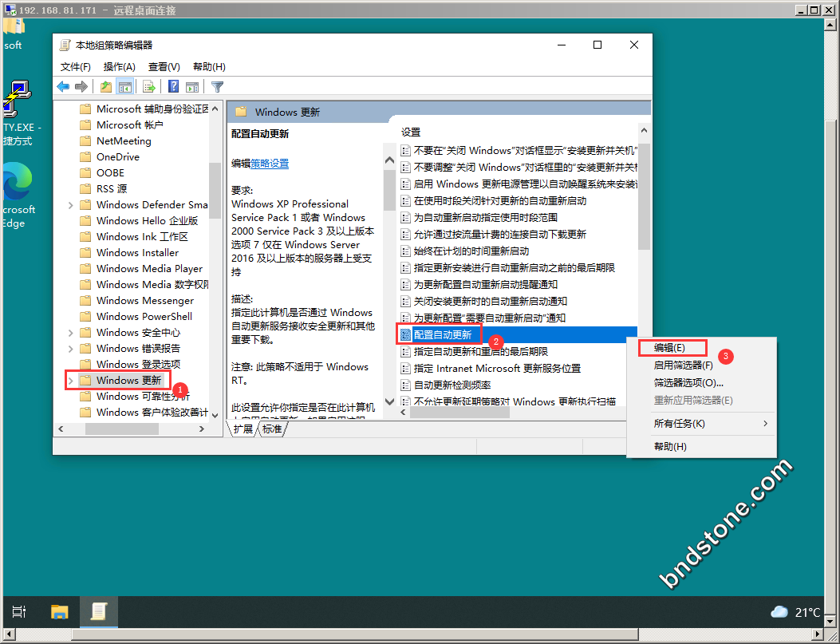The width and height of the screenshot is (840, 644).
Task: Expand the Windows 安全中心 tree node
Action: pos(70,333)
